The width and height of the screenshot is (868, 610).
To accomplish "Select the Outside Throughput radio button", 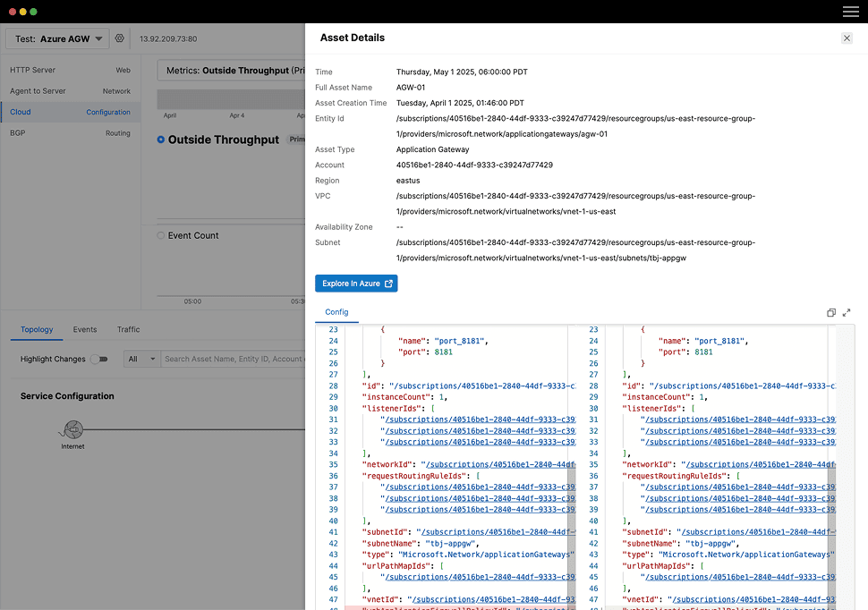I will pos(161,140).
